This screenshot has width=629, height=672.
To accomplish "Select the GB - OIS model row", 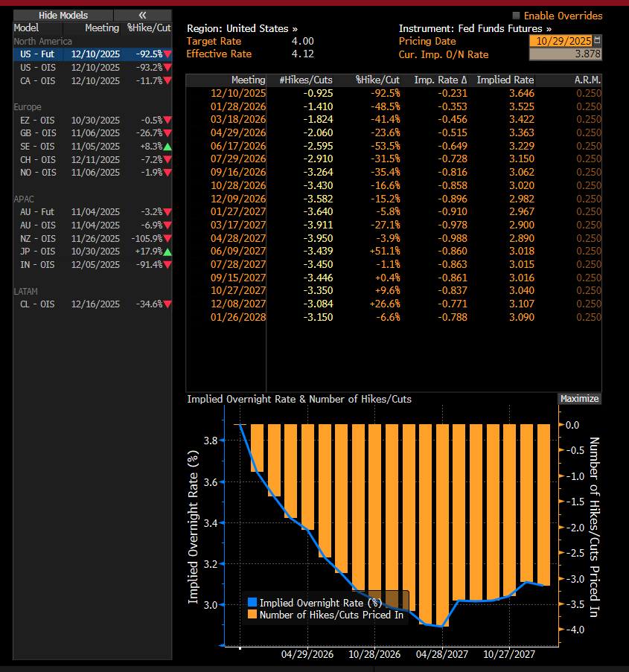I will click(92, 133).
